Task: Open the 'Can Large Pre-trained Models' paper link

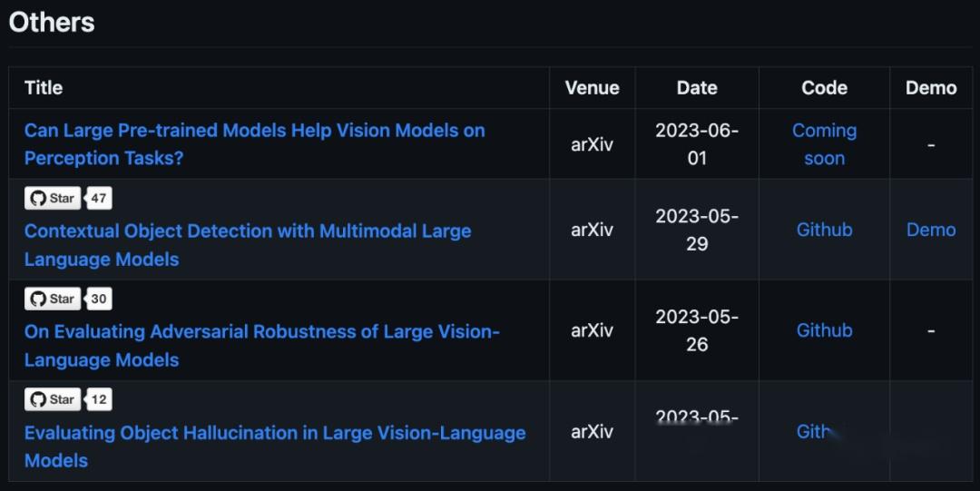Action: (254, 143)
